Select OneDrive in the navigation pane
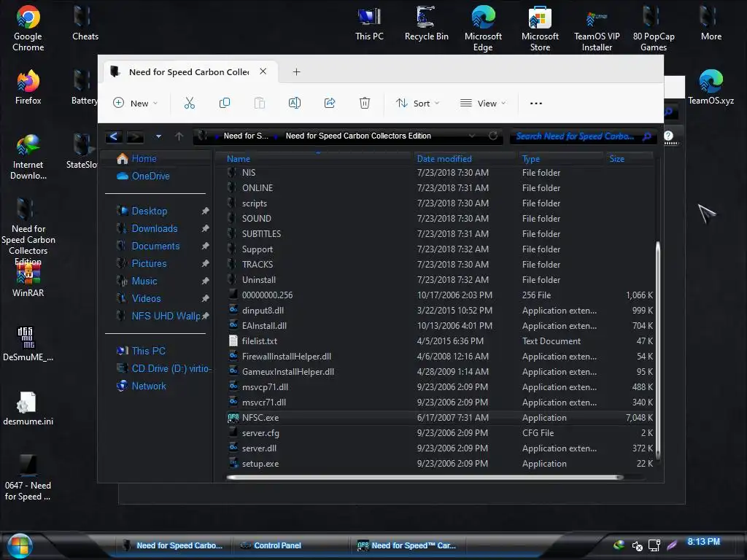 point(150,176)
